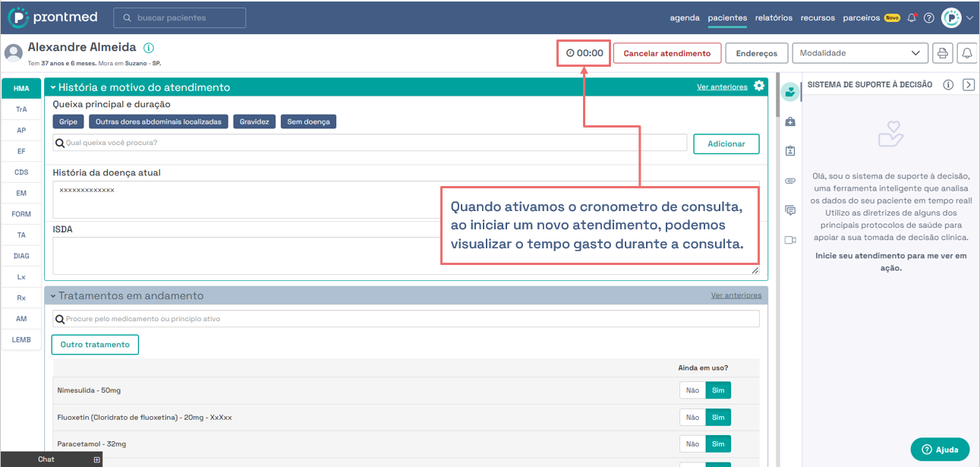980x467 pixels.
Task: Add the Sem doença complaint tag
Action: coord(308,121)
